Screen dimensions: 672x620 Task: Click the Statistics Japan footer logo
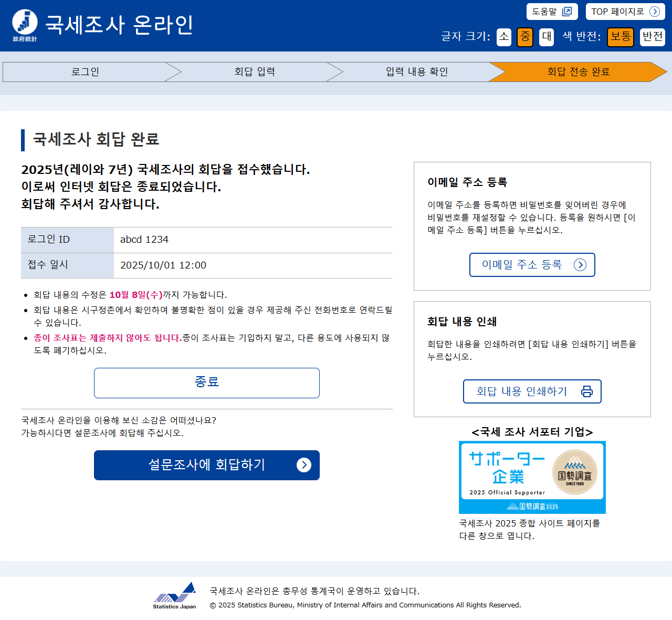pyautogui.click(x=175, y=596)
